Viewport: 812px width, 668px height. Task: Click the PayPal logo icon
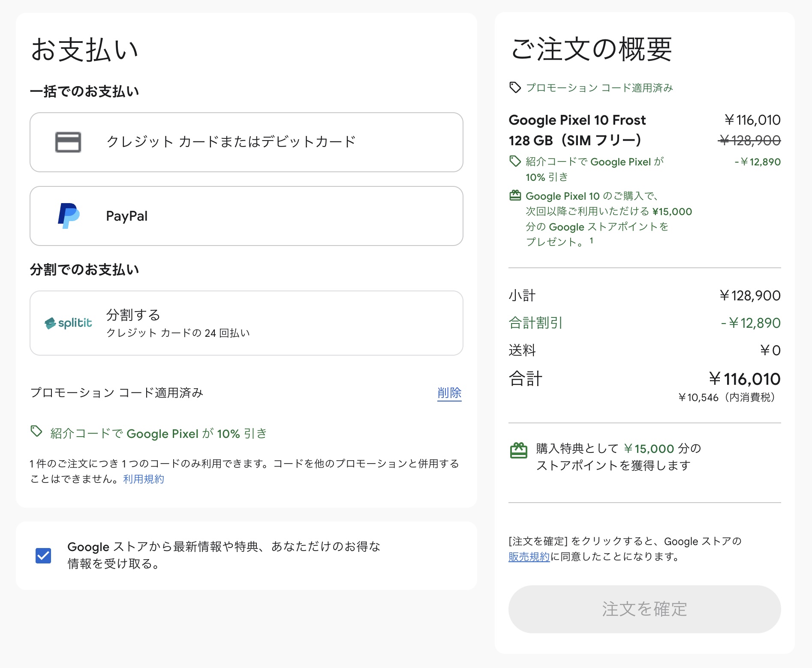tap(69, 216)
